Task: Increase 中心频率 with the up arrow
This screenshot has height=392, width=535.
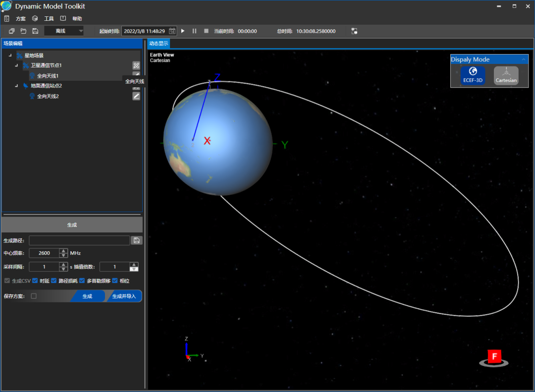Action: (x=63, y=251)
